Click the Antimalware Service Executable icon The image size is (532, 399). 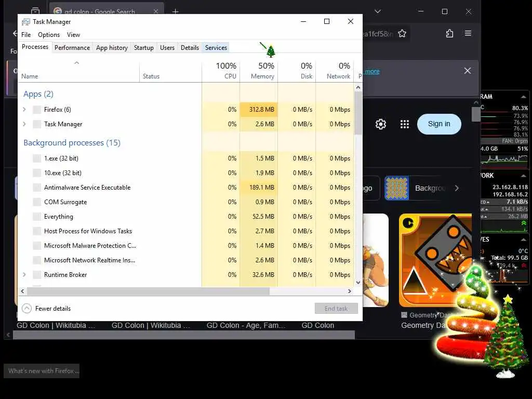(37, 188)
